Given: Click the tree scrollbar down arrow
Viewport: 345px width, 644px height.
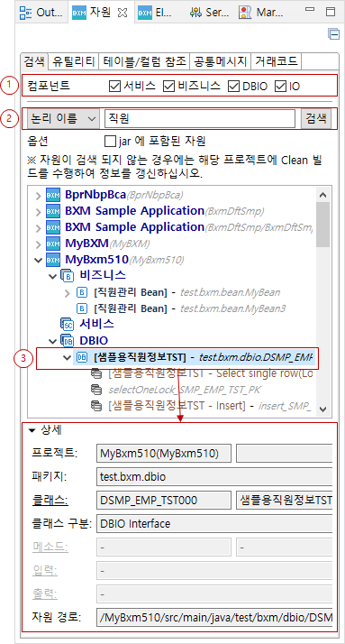Looking at the screenshot, I should (x=323, y=409).
